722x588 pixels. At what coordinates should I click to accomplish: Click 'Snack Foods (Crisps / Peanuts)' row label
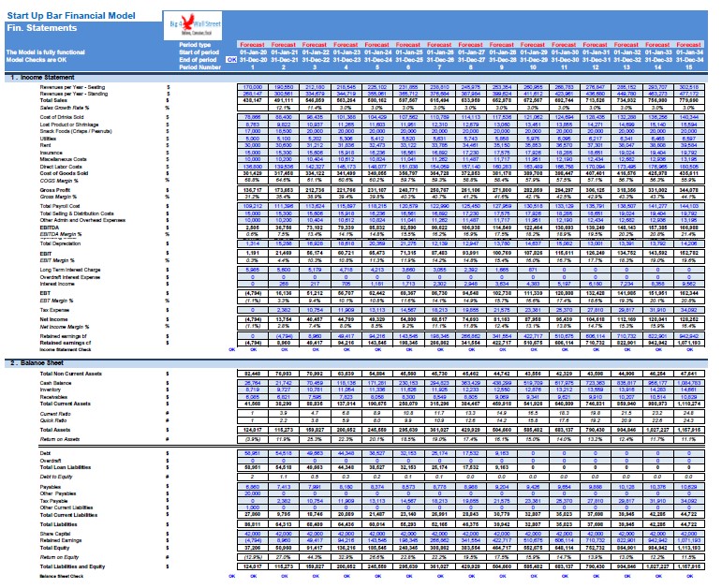click(76, 131)
